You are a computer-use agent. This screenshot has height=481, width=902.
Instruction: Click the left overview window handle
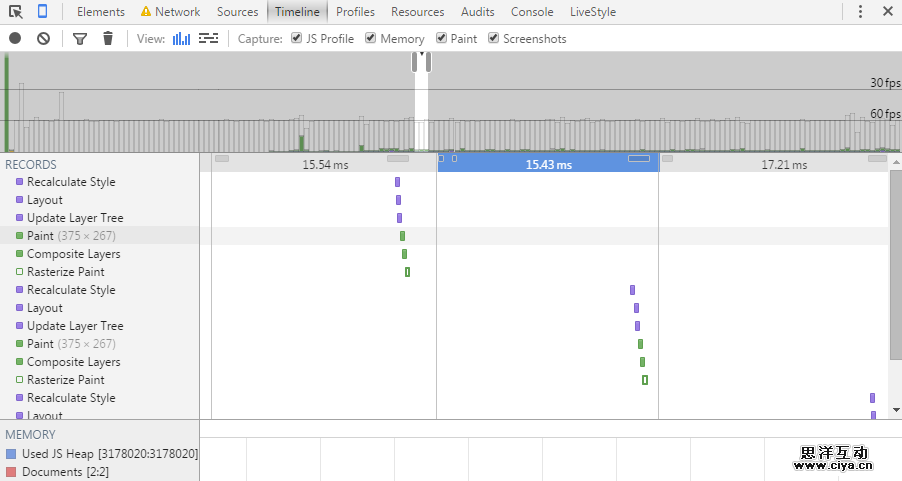click(x=416, y=63)
